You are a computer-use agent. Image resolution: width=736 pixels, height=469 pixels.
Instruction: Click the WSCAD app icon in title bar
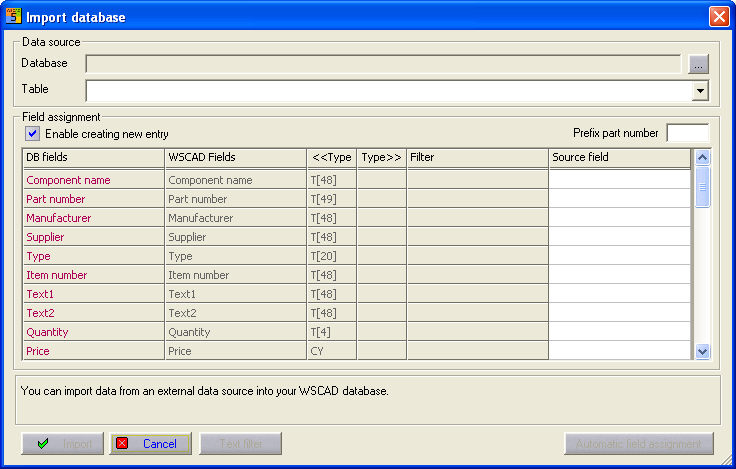point(13,16)
